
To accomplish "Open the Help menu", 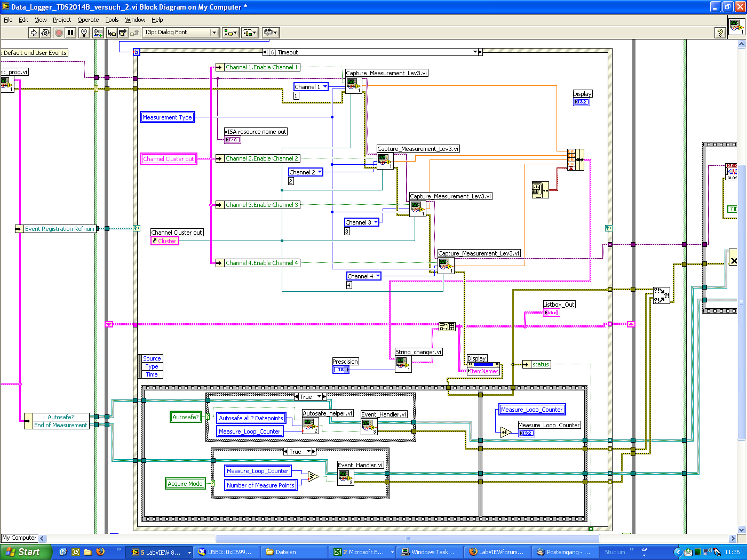I will click(x=157, y=20).
